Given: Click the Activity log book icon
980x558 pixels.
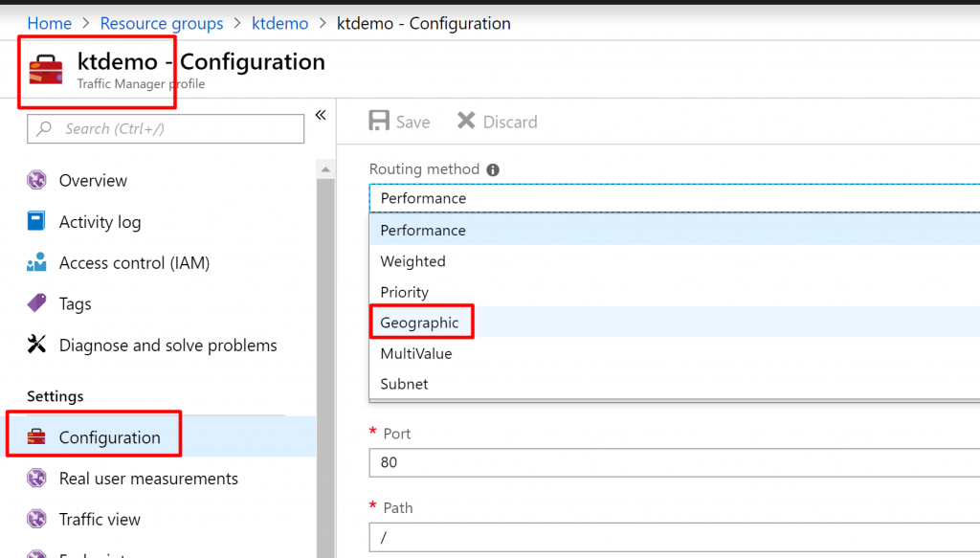Looking at the screenshot, I should pos(36,221).
